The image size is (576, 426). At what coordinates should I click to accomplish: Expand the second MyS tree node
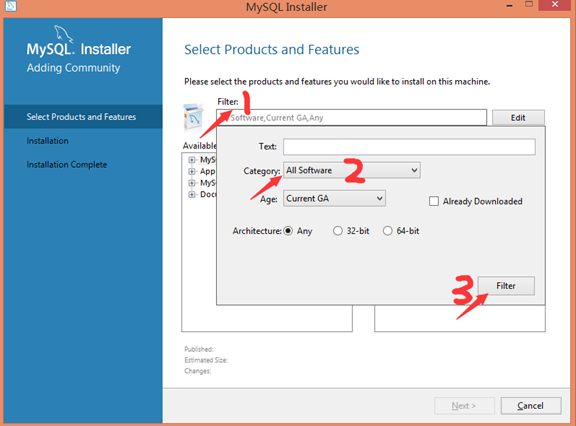point(192,183)
